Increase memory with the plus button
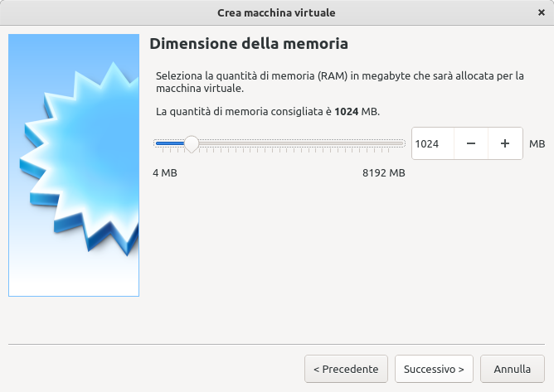The width and height of the screenshot is (554, 392). pos(505,143)
